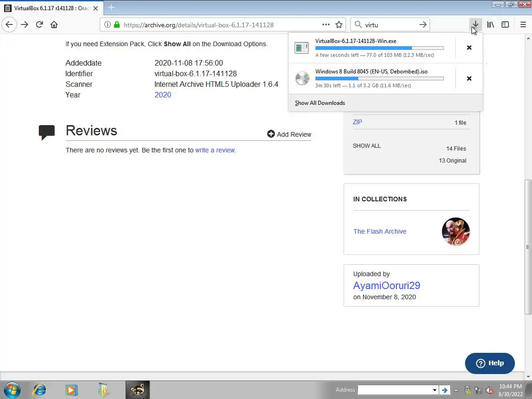Click the search box containing 'virtu'

pyautogui.click(x=390, y=25)
